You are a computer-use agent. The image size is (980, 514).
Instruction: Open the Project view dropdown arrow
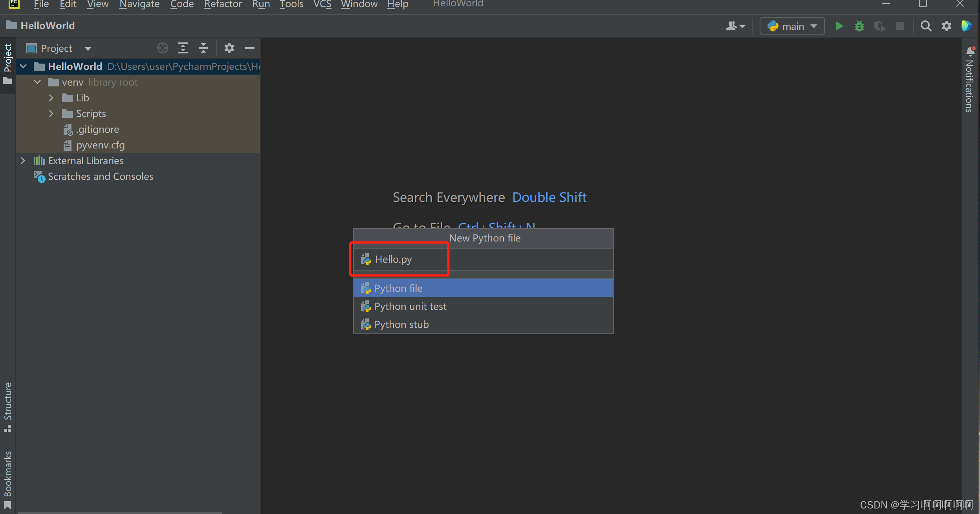click(88, 49)
